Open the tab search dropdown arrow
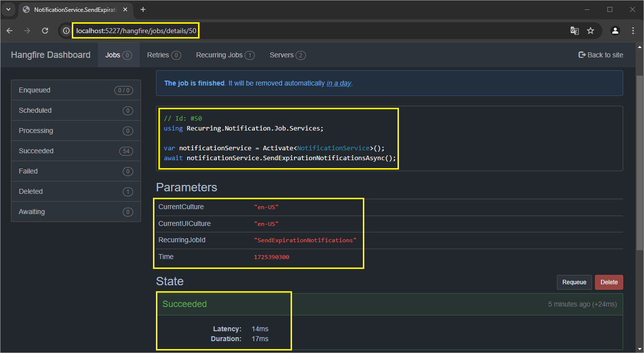This screenshot has height=353, width=644. pos(8,9)
